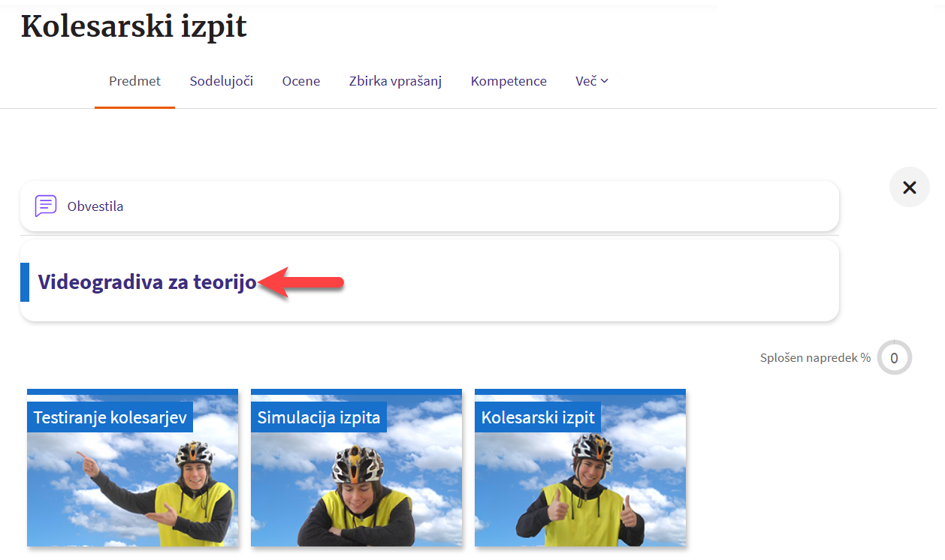Viewport: 945px width, 560px height.
Task: Click the Splošen napredek % label
Action: 815,358
